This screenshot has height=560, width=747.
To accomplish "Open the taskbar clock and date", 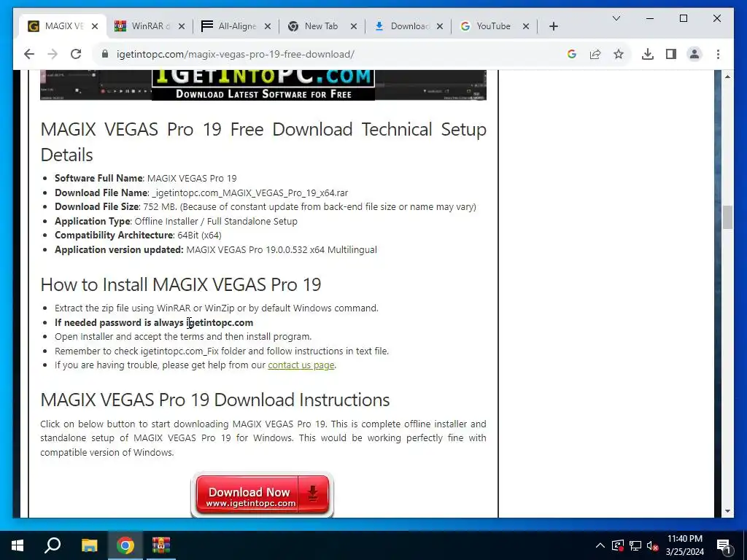I will coord(684,545).
